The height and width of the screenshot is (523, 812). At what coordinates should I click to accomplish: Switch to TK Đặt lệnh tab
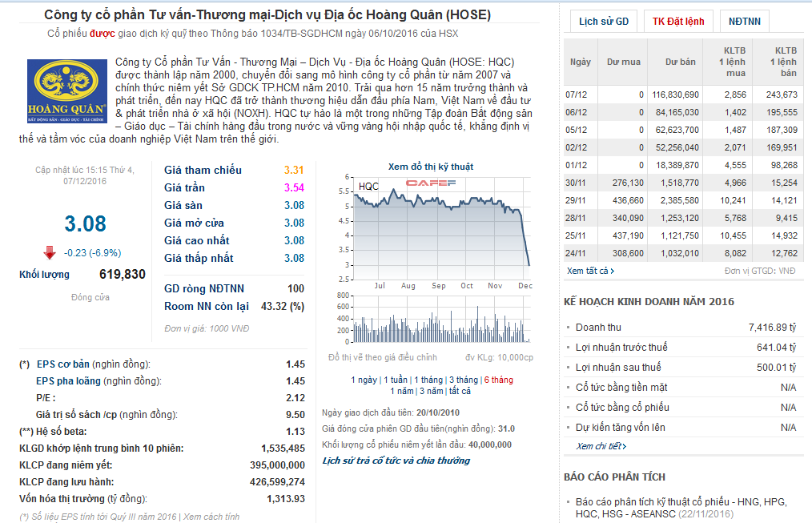(678, 22)
